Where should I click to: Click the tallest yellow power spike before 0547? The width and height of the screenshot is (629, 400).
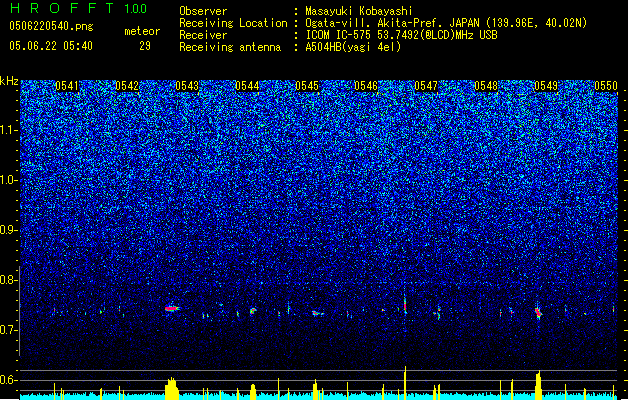(405, 382)
